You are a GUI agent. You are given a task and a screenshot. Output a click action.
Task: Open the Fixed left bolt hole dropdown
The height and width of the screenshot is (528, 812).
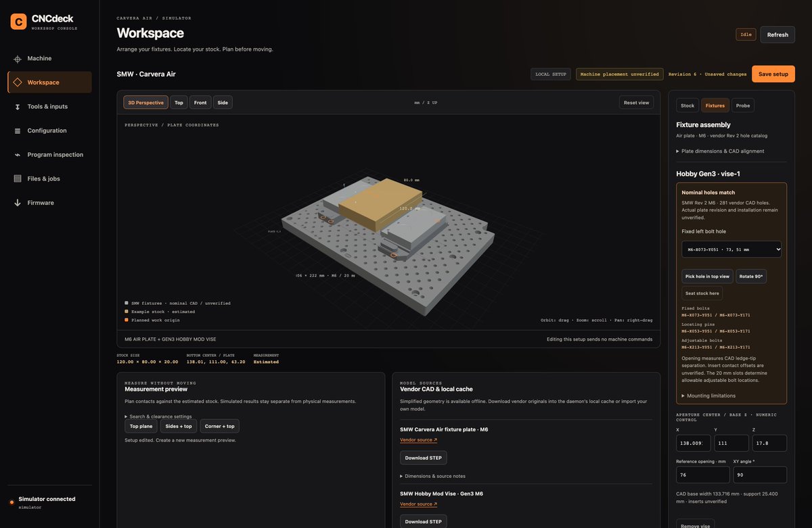tap(731, 249)
